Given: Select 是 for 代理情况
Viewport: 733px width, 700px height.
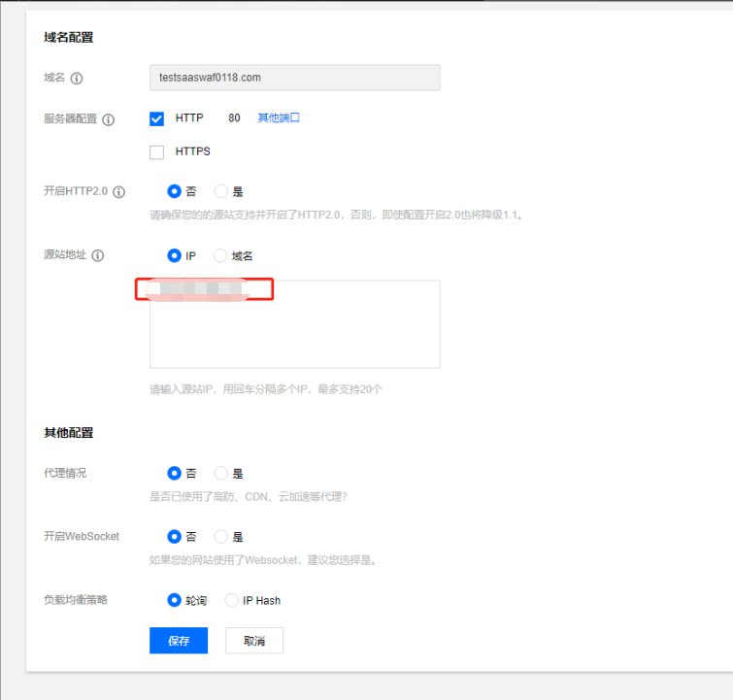Looking at the screenshot, I should click(x=220, y=474).
